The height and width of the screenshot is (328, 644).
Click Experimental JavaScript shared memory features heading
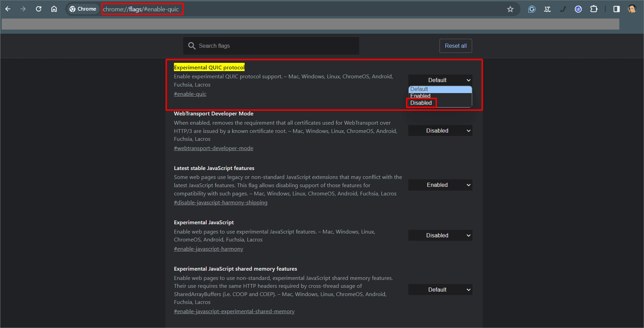[x=235, y=269]
